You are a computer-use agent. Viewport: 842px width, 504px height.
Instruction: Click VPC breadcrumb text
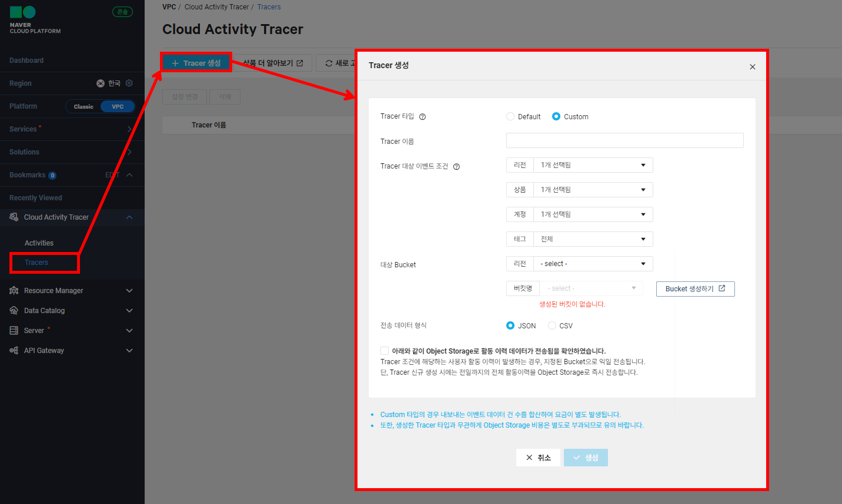click(169, 7)
